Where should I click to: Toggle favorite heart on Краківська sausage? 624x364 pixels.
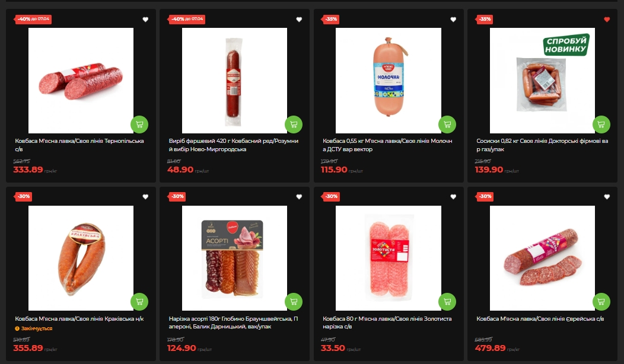(x=145, y=196)
